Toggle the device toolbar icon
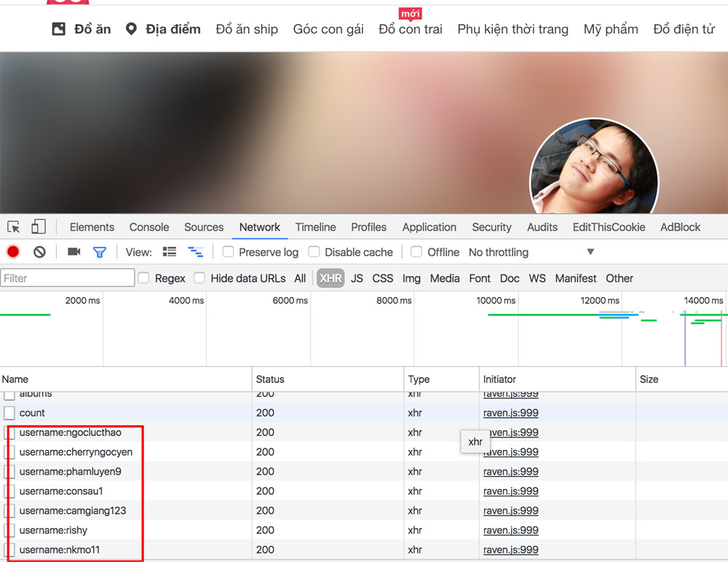The width and height of the screenshot is (728, 562). 39,227
